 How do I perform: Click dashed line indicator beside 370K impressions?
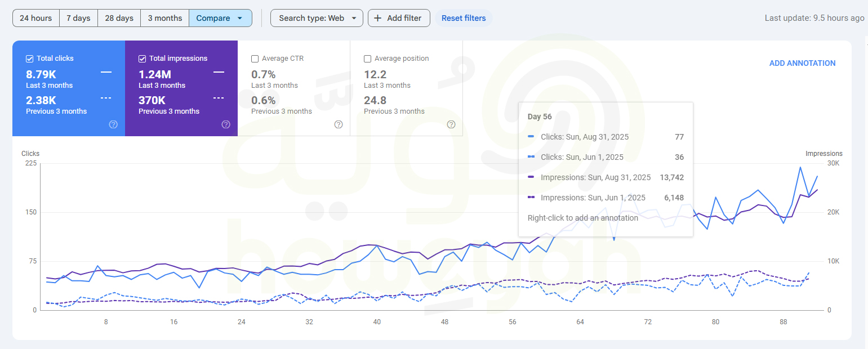pyautogui.click(x=219, y=98)
